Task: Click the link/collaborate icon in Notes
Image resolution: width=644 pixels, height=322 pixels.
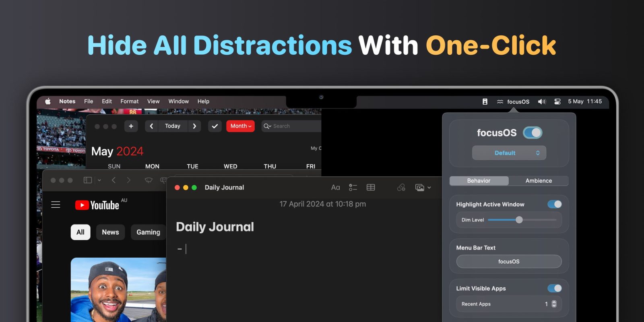Action: point(401,188)
